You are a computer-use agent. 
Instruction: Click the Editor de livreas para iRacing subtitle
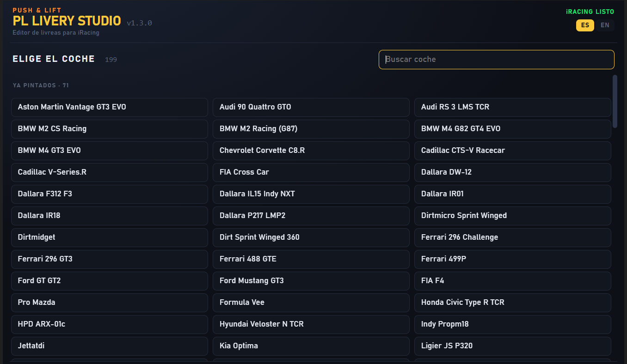tap(56, 33)
